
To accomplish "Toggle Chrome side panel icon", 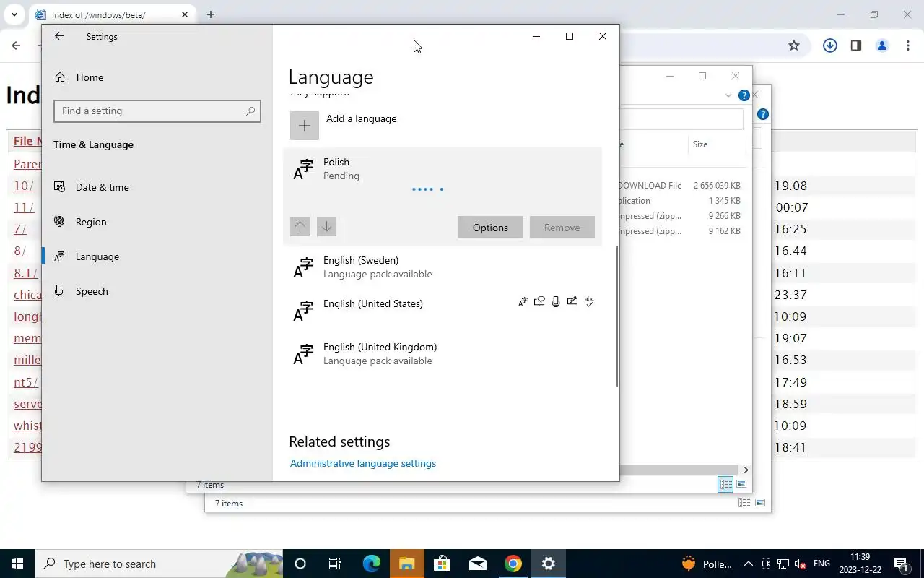I will pyautogui.click(x=855, y=46).
